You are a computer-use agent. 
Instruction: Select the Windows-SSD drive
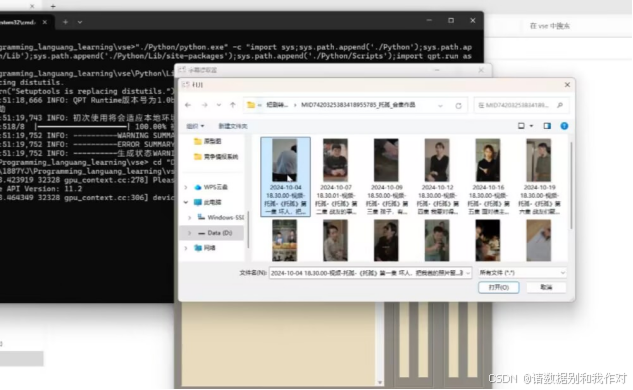click(x=220, y=218)
